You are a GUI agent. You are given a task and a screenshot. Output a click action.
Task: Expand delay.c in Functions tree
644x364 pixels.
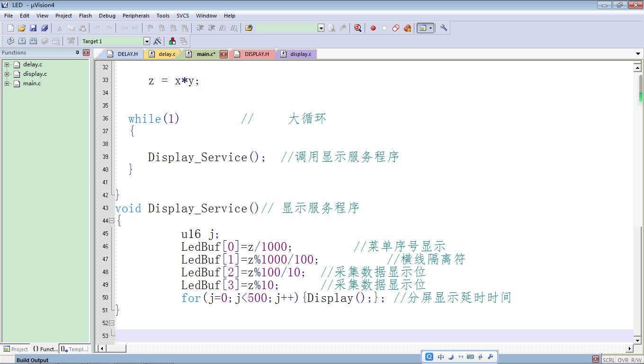[7, 64]
